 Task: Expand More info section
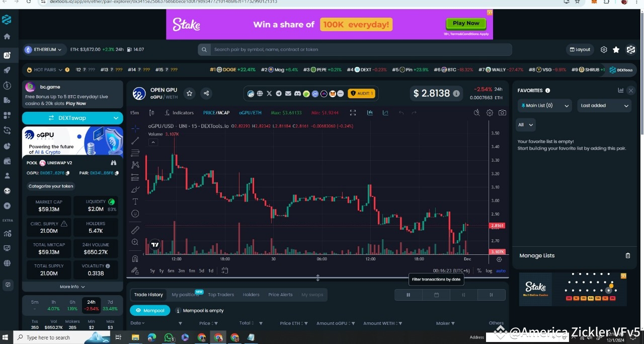click(72, 287)
